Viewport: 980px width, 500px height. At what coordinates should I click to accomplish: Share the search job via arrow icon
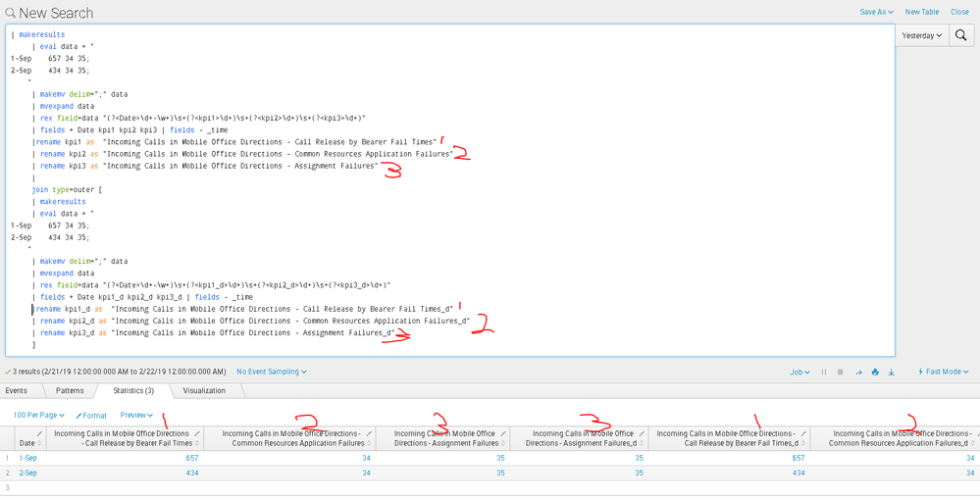tap(858, 372)
